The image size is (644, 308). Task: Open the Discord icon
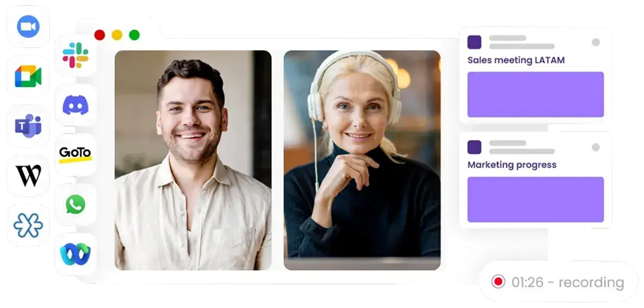pos(75,105)
